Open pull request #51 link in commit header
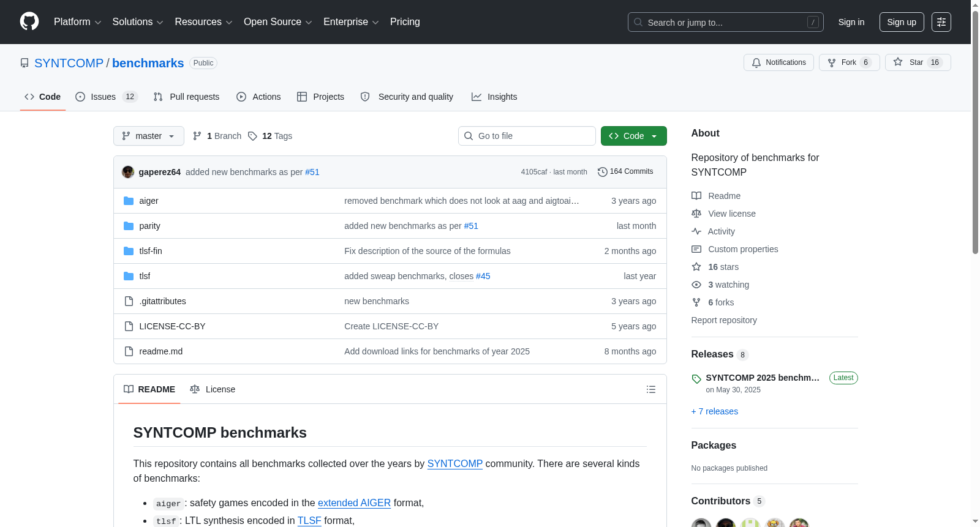Screen dimensions: 980x527 pos(312,172)
